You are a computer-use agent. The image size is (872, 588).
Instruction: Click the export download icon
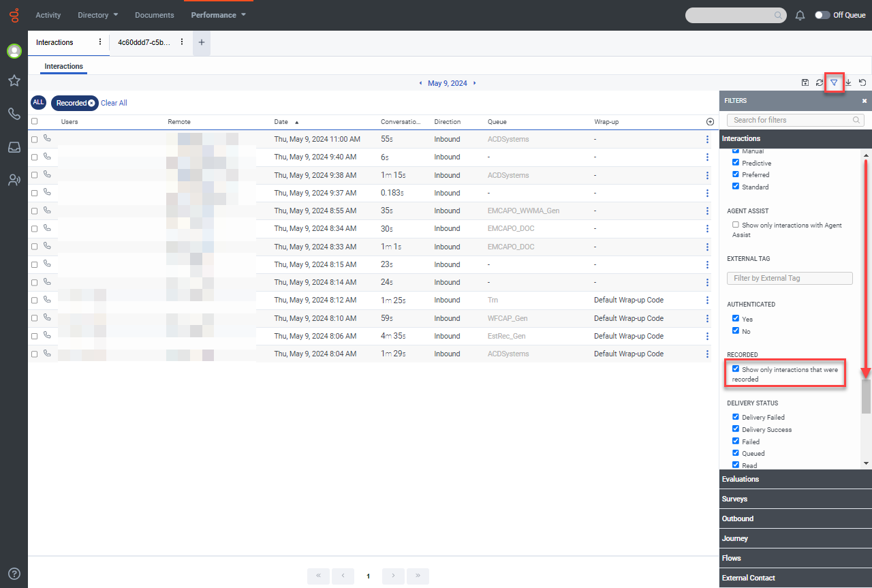(849, 82)
